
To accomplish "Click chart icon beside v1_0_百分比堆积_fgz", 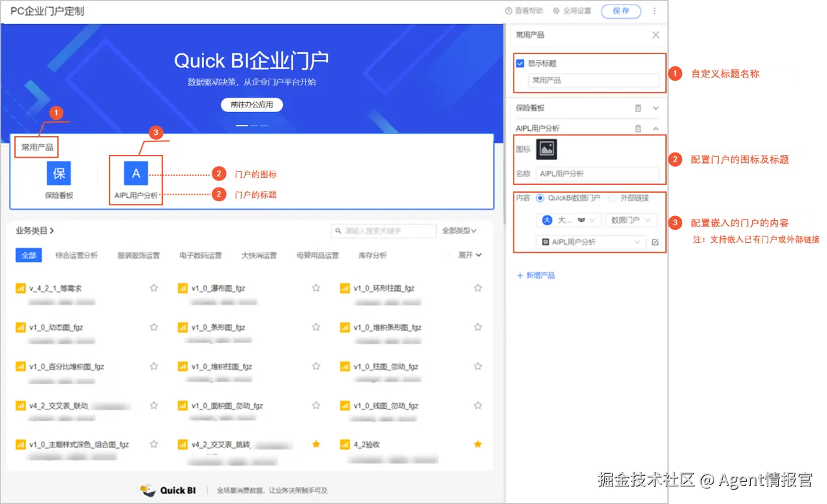I will coord(20,367).
